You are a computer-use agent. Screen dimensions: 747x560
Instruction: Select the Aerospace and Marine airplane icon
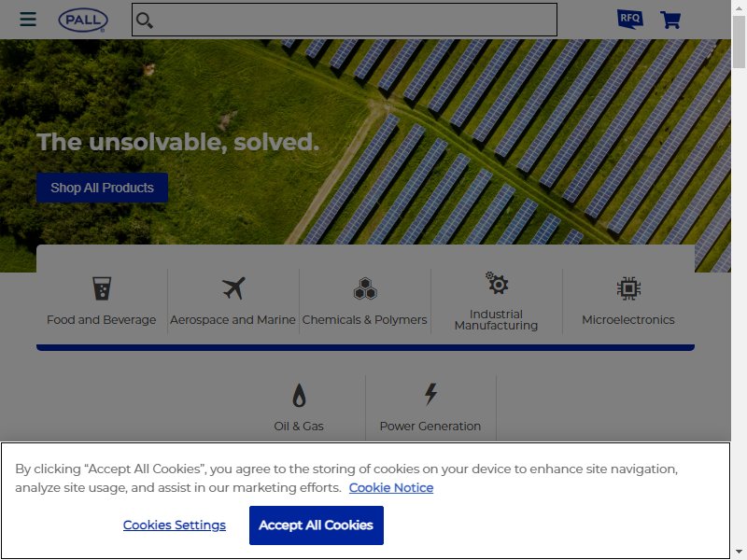coord(233,288)
